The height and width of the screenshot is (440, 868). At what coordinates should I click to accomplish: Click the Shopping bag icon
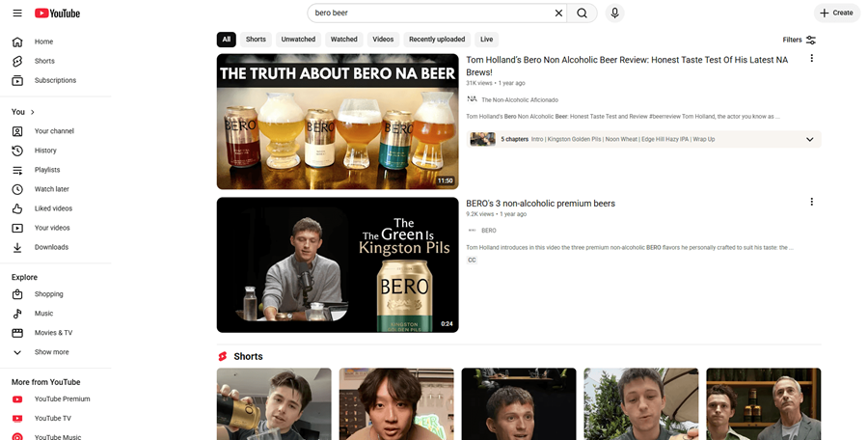coord(17,294)
